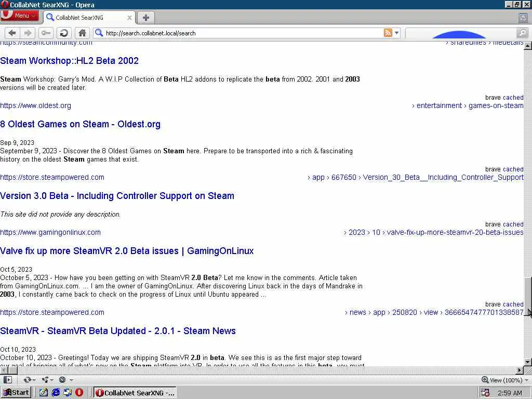
Task: Launch Opera from quick launch
Action: [x=79, y=393]
